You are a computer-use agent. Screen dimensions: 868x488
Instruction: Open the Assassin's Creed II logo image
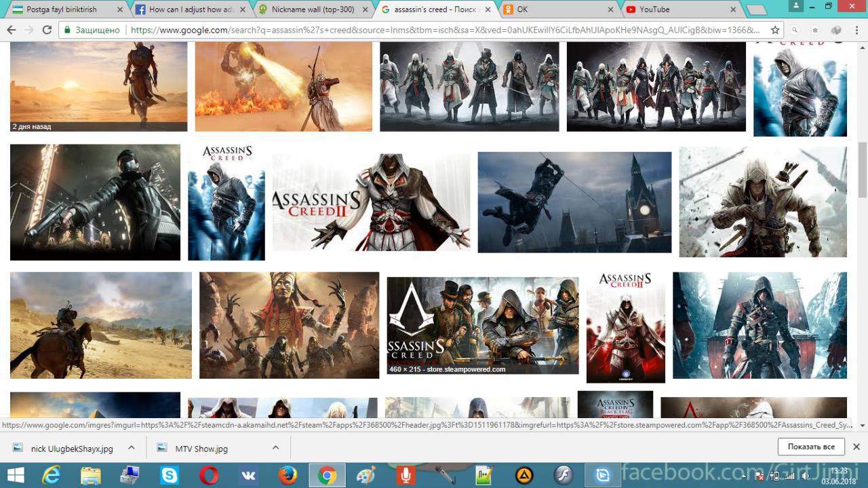(x=371, y=202)
